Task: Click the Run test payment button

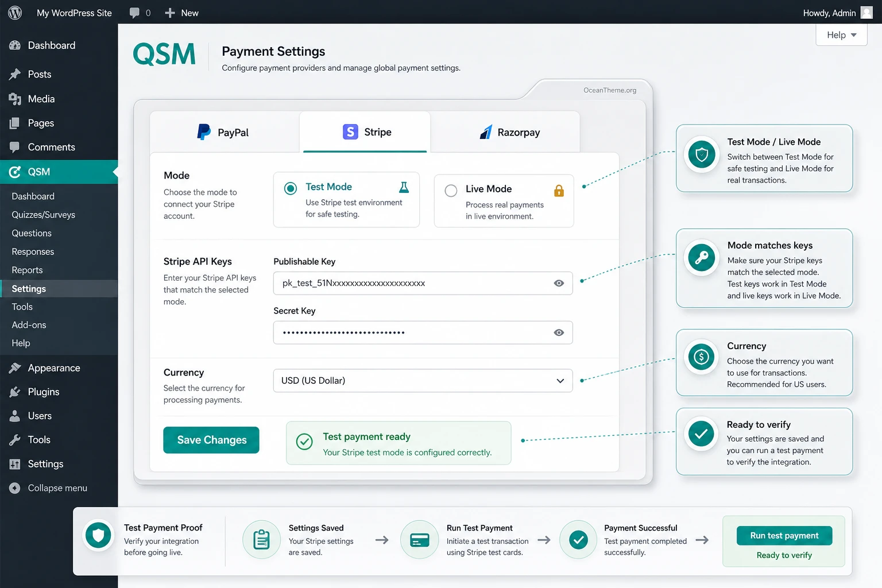Action: coord(784,536)
